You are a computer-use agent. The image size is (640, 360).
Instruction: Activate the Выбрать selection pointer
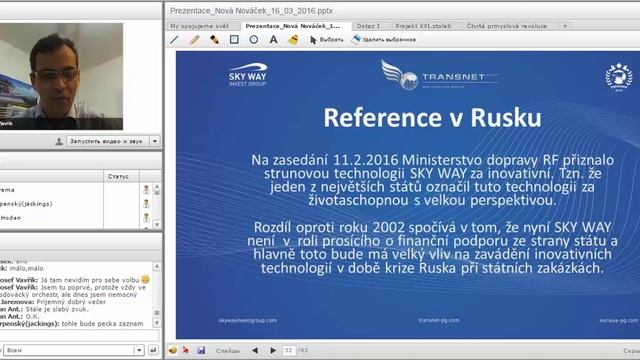[x=326, y=40]
